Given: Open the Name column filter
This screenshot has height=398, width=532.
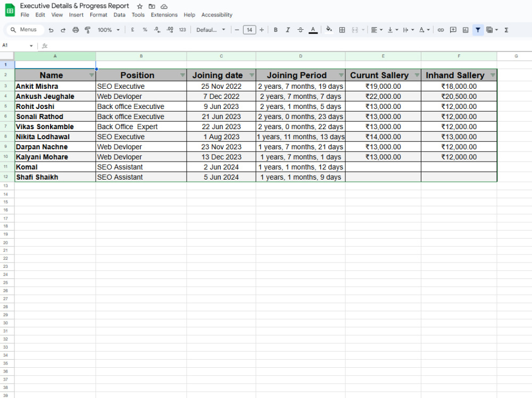Looking at the screenshot, I should click(92, 75).
